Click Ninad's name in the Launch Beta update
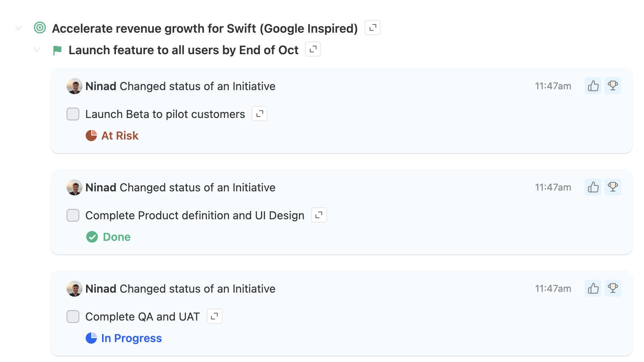Image resolution: width=644 pixels, height=362 pixels. (x=101, y=86)
